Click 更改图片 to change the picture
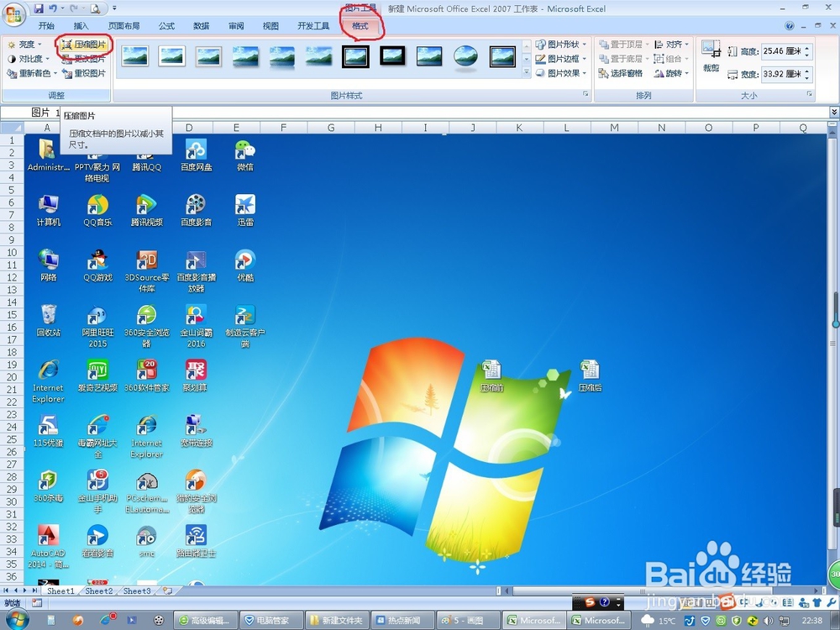This screenshot has width=840, height=630. (84, 59)
